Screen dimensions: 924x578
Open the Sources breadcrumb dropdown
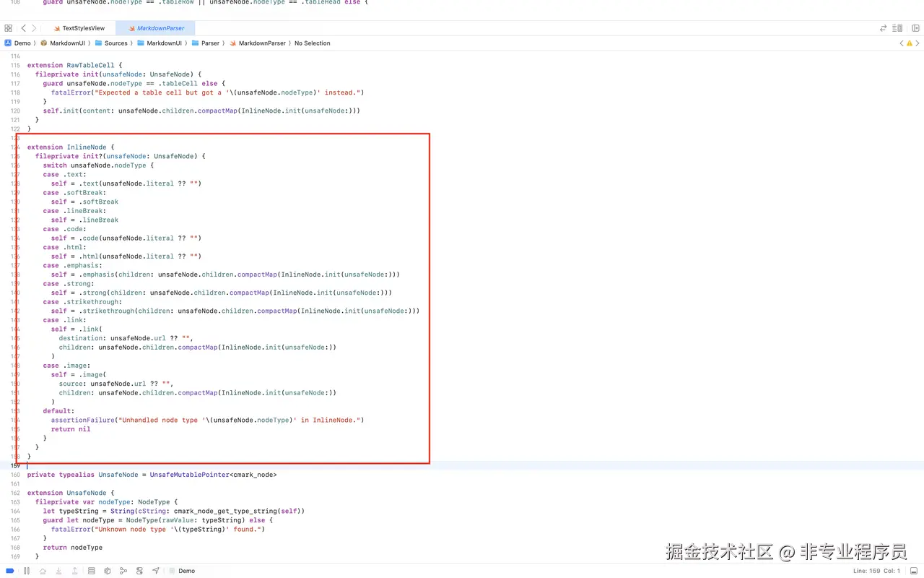tap(115, 43)
